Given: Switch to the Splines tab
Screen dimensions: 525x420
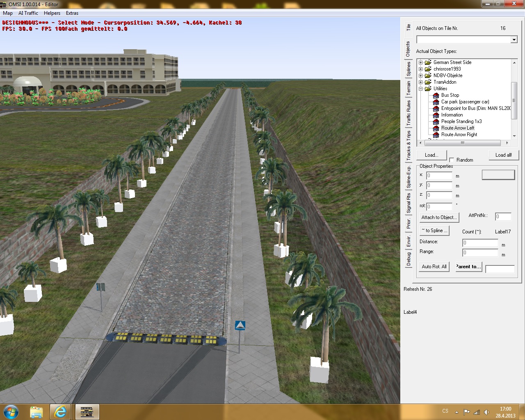Looking at the screenshot, I should tap(409, 69).
